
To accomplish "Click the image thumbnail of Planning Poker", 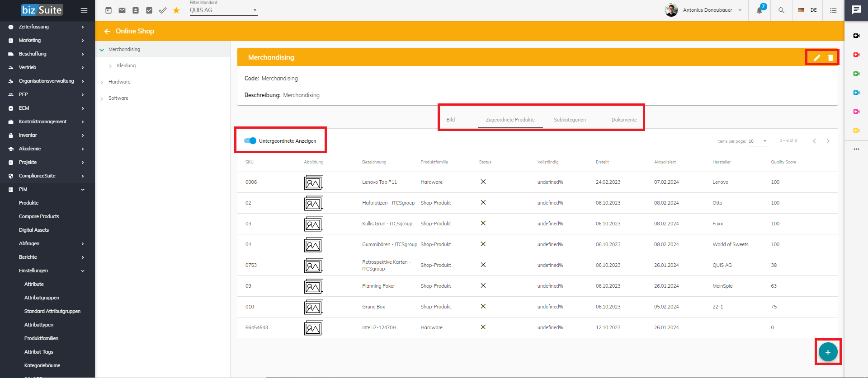I will (x=313, y=286).
